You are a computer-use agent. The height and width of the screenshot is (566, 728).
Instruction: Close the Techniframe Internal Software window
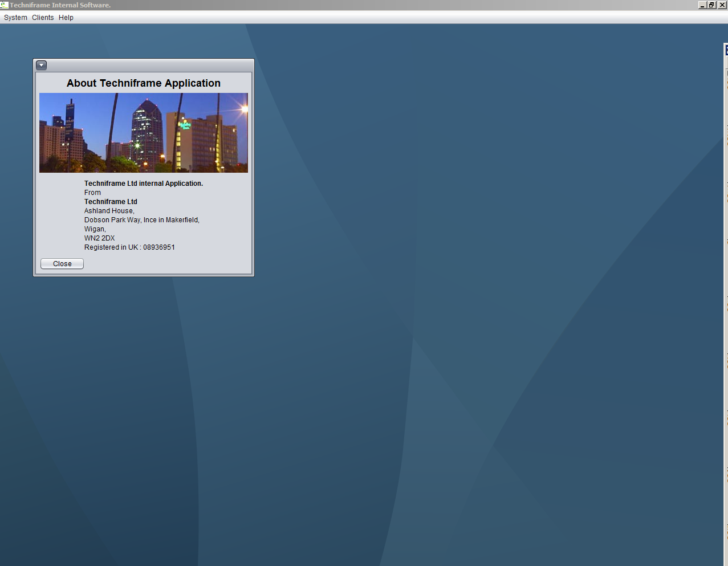[x=722, y=5]
